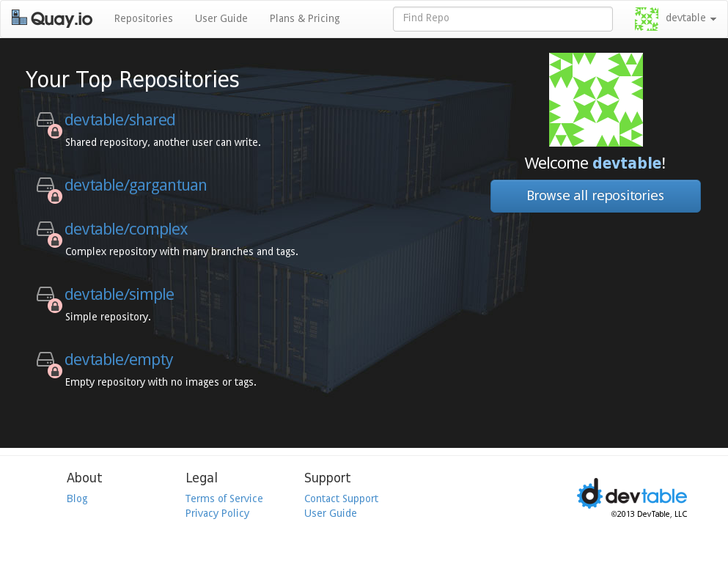Click 'Empty repository with no images or tags.'
Screen dimensions: 728x563
[161, 382]
